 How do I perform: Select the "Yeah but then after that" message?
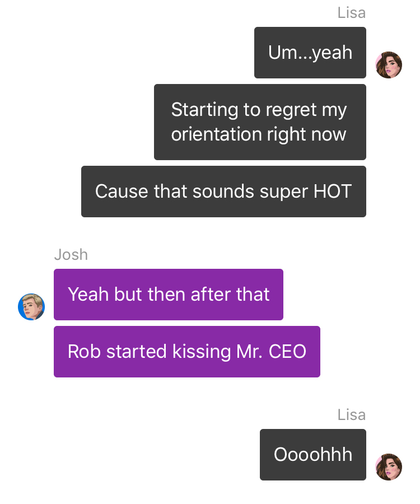coord(169,295)
